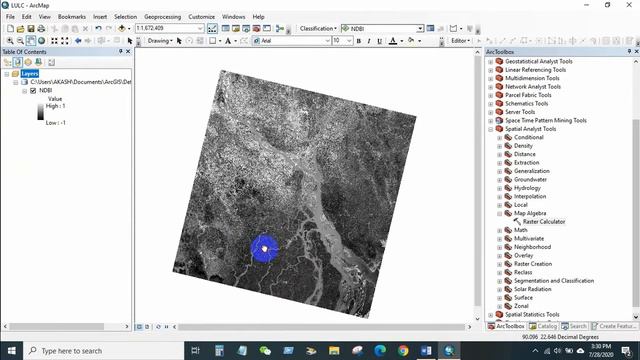Open the font size dropdown
This screenshot has width=640, height=360.
[x=349, y=41]
